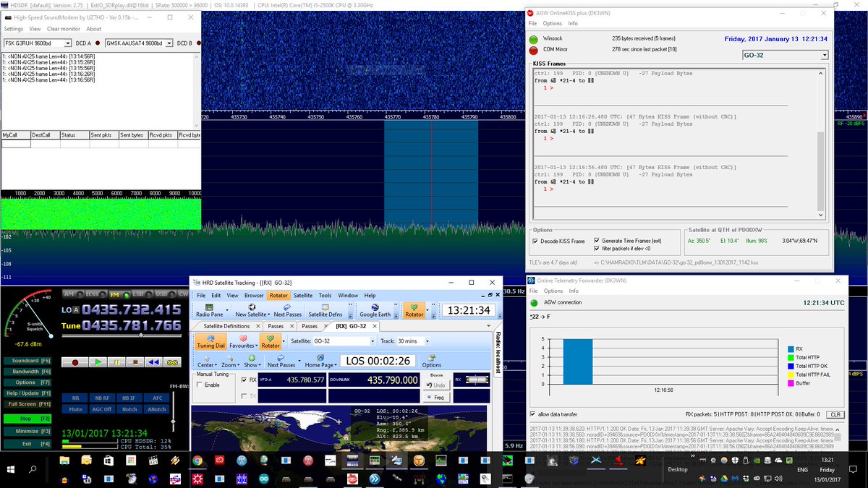This screenshot has height=488, width=868.
Task: Open Satellite menu in HRD menu bar
Action: pos(303,296)
